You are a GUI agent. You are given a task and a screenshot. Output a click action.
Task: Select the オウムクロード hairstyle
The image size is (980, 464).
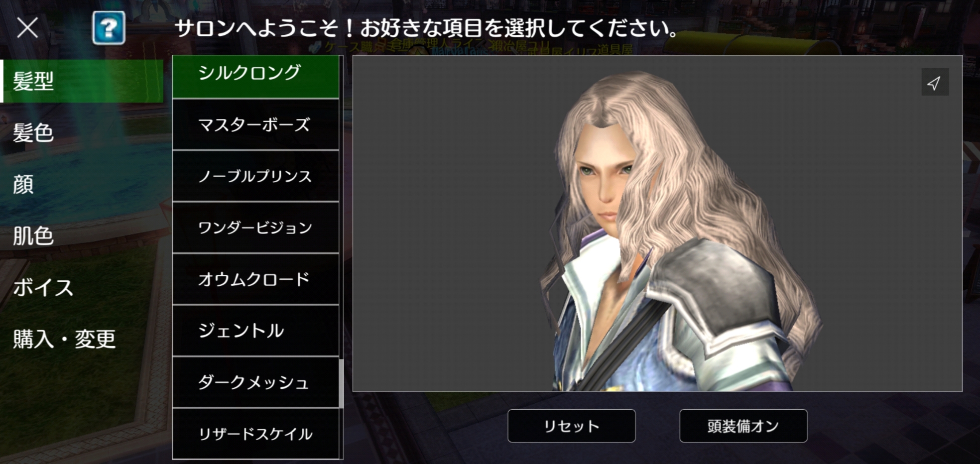(255, 279)
